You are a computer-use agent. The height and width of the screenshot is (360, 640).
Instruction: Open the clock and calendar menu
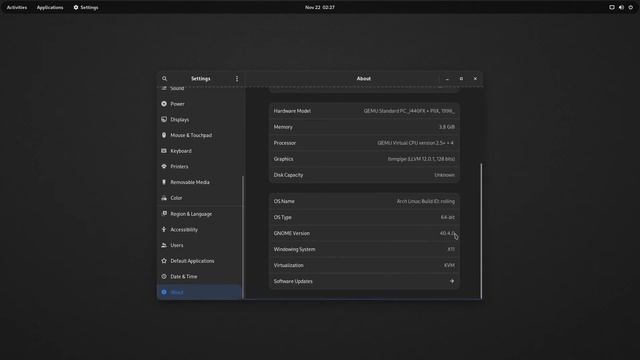320,7
